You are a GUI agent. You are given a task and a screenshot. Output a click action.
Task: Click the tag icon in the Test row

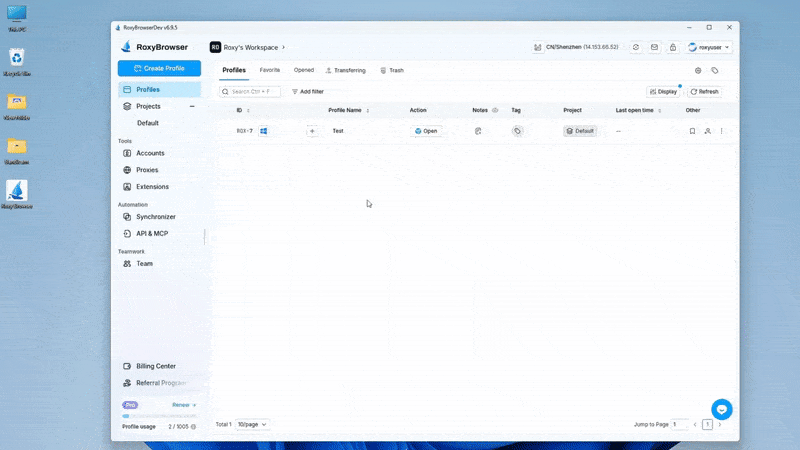[517, 131]
